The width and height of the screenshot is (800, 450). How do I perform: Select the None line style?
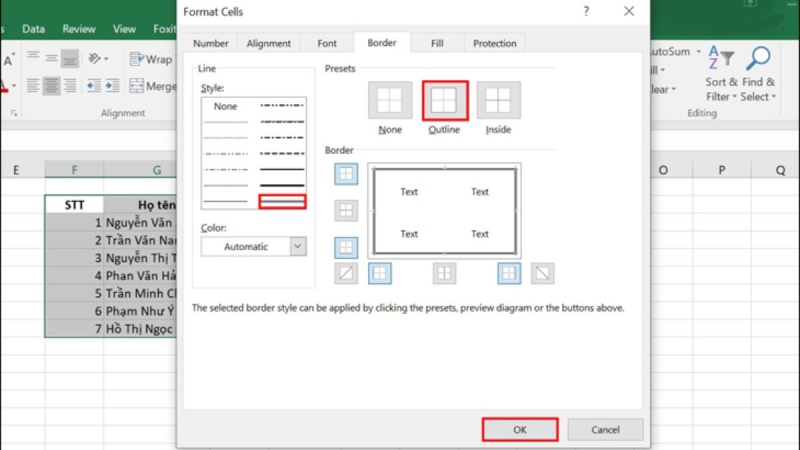[225, 106]
